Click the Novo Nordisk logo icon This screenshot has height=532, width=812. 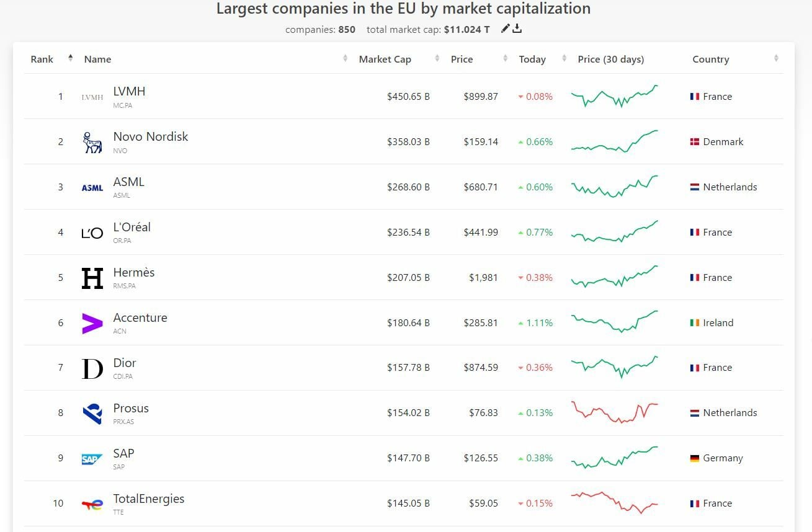(92, 142)
